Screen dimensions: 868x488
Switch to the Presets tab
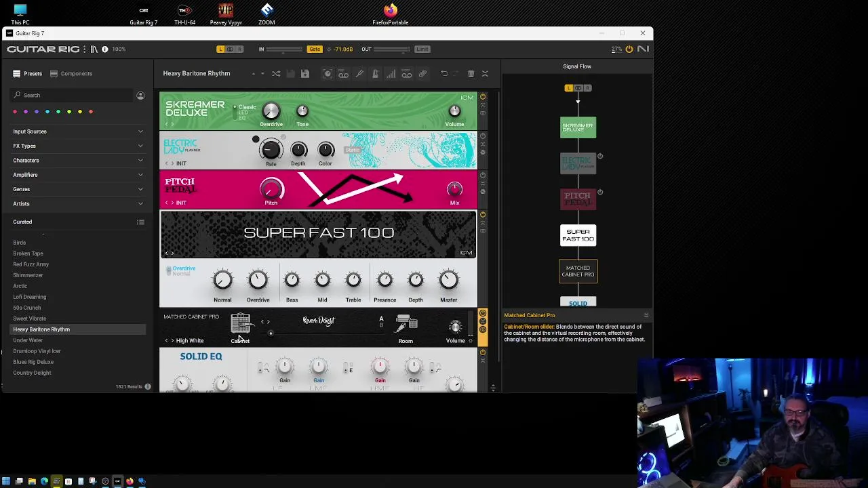click(28, 74)
